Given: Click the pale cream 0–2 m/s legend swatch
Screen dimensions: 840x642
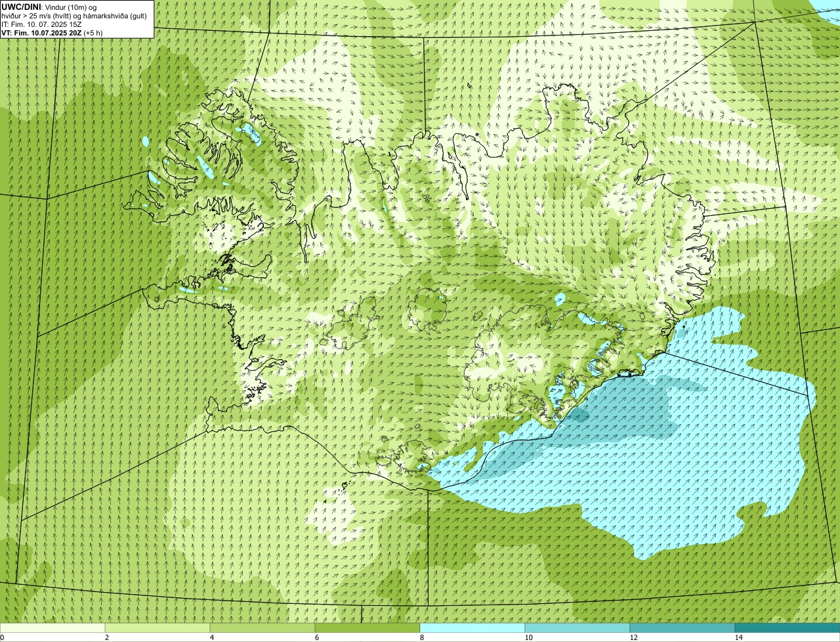Looking at the screenshot, I should point(52,628).
